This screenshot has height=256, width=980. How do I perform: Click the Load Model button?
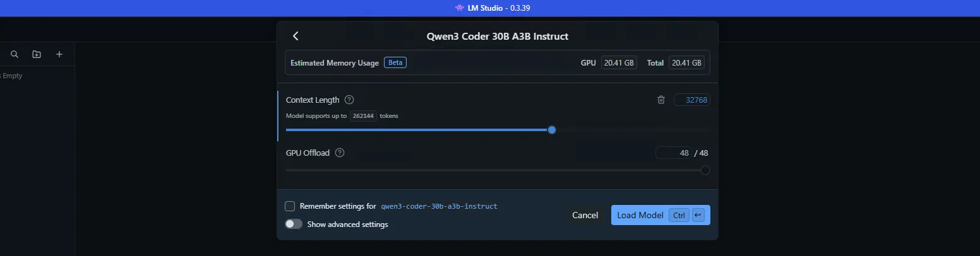660,215
